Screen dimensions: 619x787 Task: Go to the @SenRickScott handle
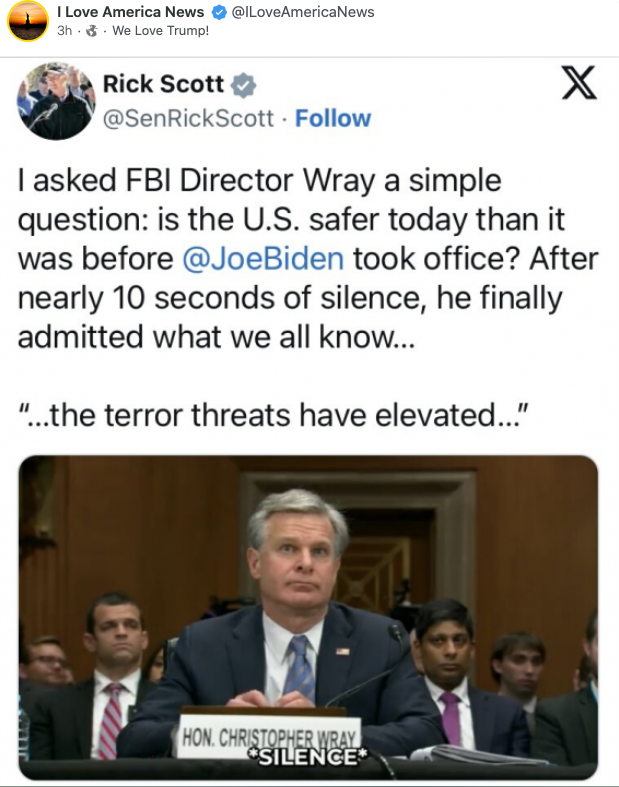(188, 118)
